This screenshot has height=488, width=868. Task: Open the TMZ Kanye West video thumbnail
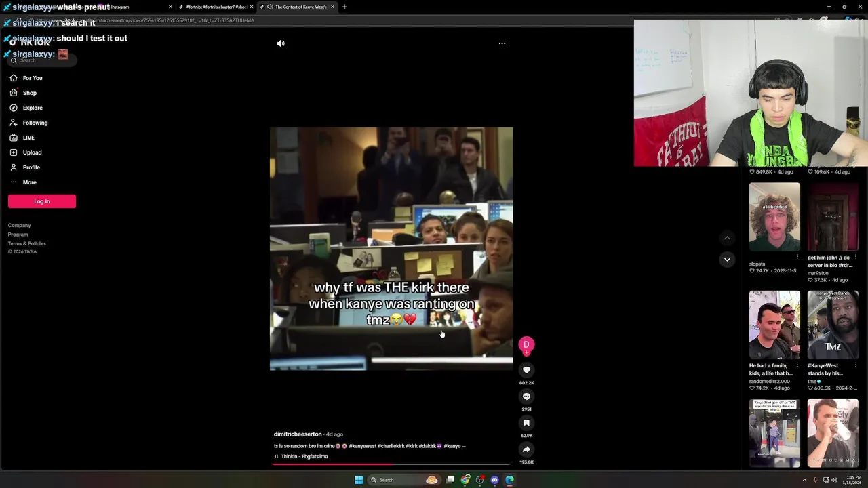click(833, 325)
